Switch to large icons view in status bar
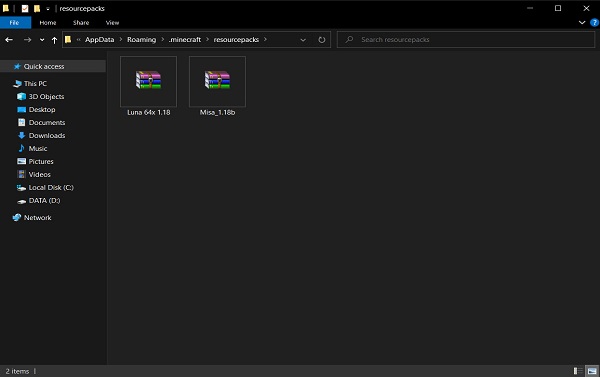This screenshot has height=377, width=600. tap(592, 371)
